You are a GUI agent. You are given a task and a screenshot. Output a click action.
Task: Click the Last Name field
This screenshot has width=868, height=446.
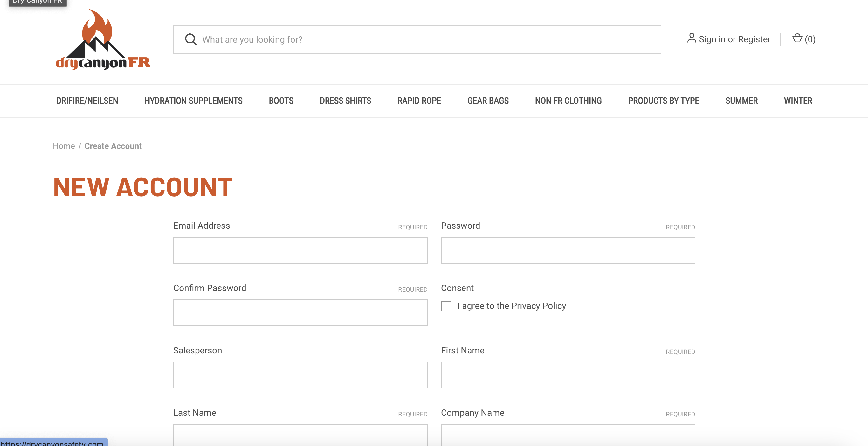click(300, 435)
